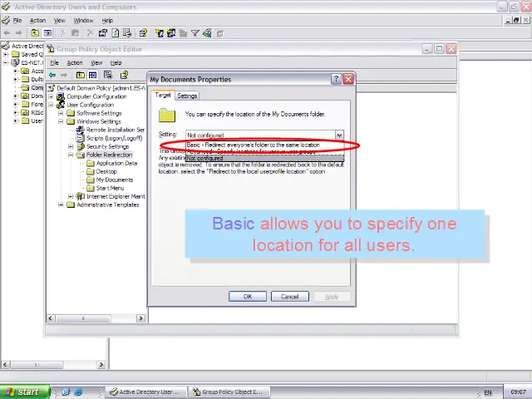Click the create new group icon
This screenshot has height=399, width=532.
click(171, 33)
